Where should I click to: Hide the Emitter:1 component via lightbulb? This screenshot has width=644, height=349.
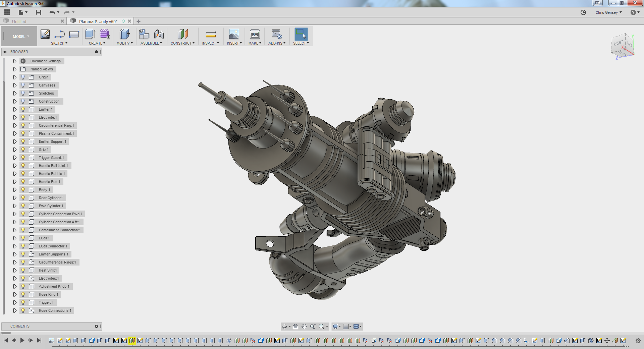23,109
